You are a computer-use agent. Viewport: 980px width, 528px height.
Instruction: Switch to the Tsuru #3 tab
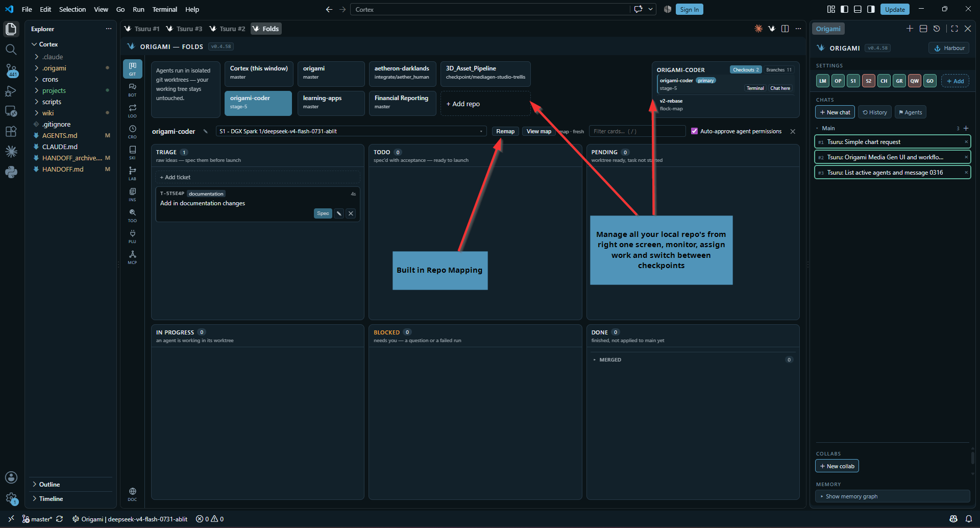[184, 29]
